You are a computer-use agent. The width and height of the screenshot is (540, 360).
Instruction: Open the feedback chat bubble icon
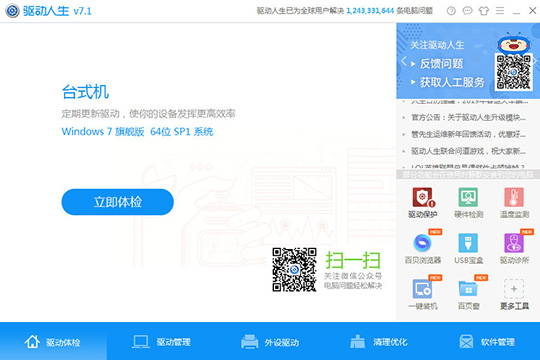tap(467, 11)
